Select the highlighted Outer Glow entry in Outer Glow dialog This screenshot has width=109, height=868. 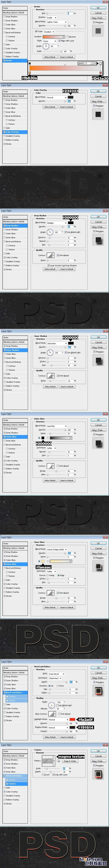click(x=15, y=437)
